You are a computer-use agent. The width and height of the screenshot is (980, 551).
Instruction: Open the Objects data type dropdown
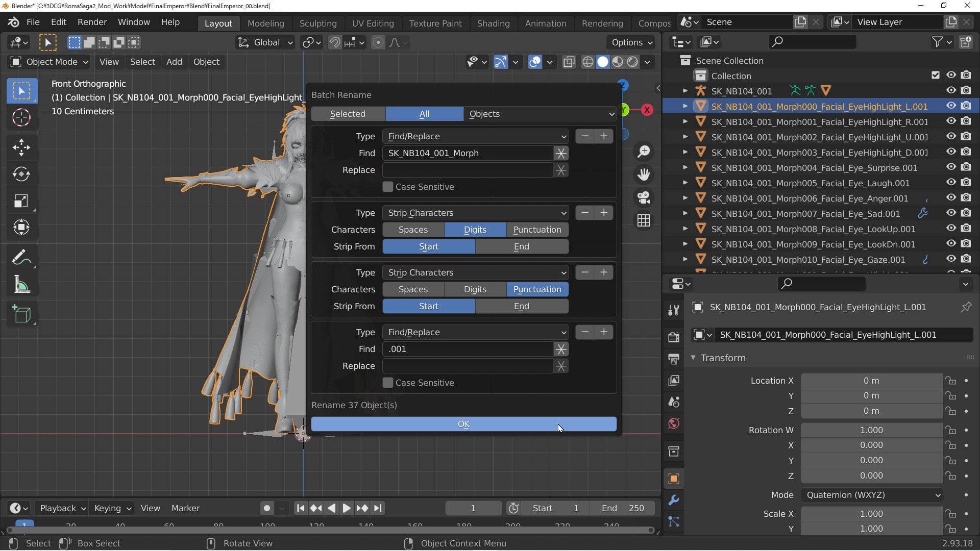540,114
